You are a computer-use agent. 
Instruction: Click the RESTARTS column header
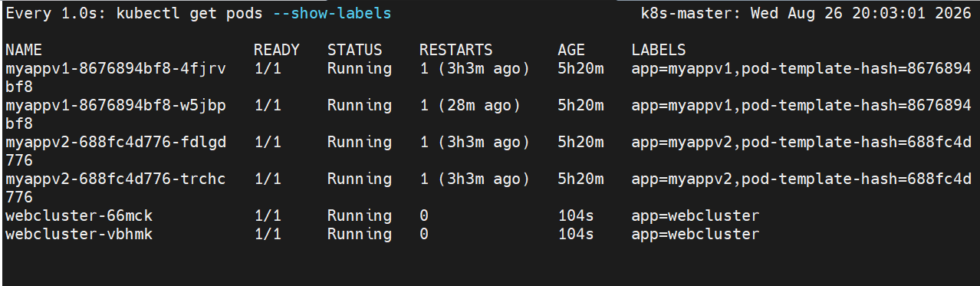[x=456, y=51]
